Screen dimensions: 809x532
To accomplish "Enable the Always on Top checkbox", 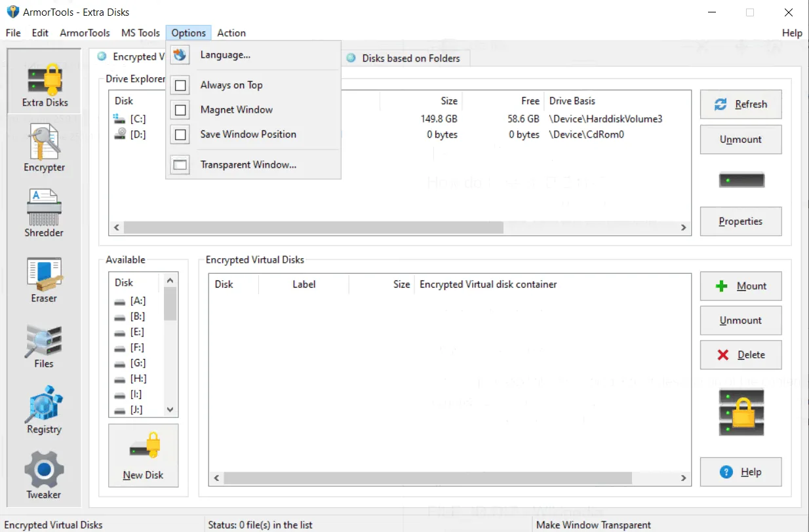I will pyautogui.click(x=180, y=85).
